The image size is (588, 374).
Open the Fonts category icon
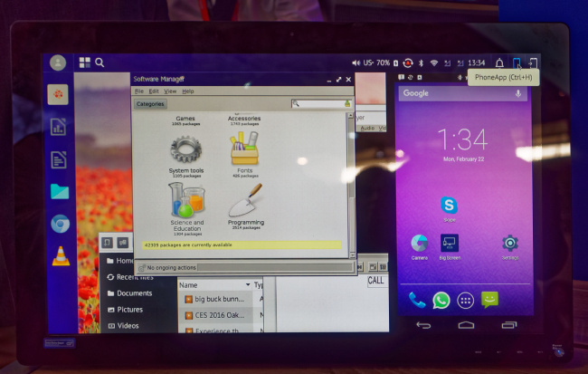pos(244,149)
